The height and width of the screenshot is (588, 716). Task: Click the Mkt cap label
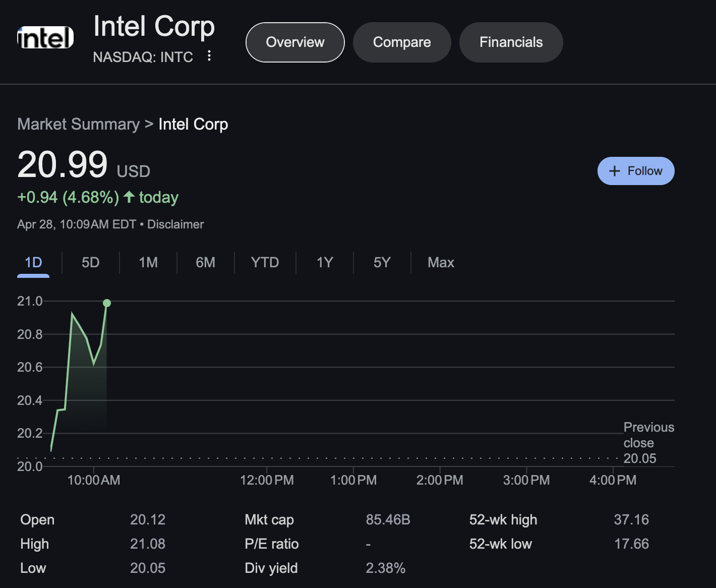[269, 519]
